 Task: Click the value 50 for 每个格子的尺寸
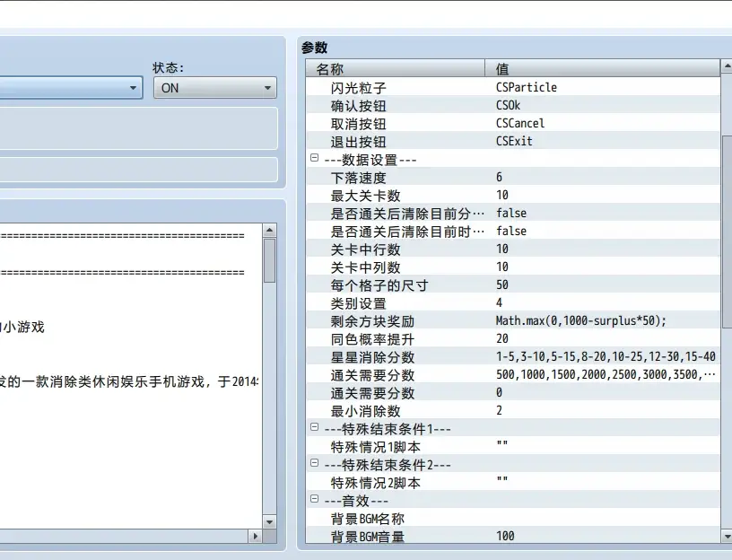click(x=502, y=284)
